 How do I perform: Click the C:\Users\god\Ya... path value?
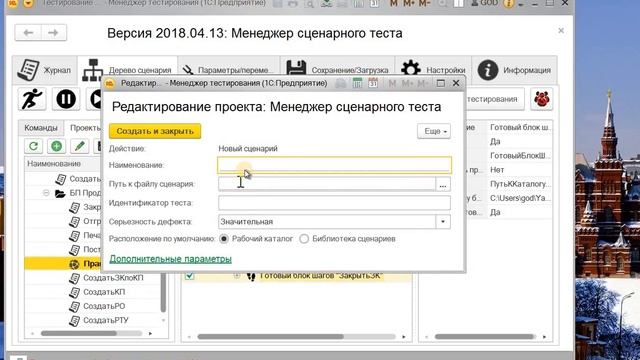tap(520, 198)
